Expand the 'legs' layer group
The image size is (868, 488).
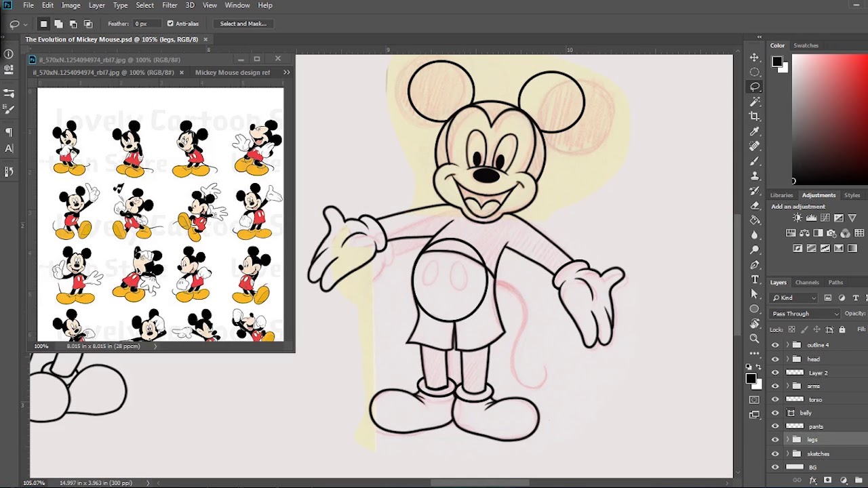[x=787, y=440]
